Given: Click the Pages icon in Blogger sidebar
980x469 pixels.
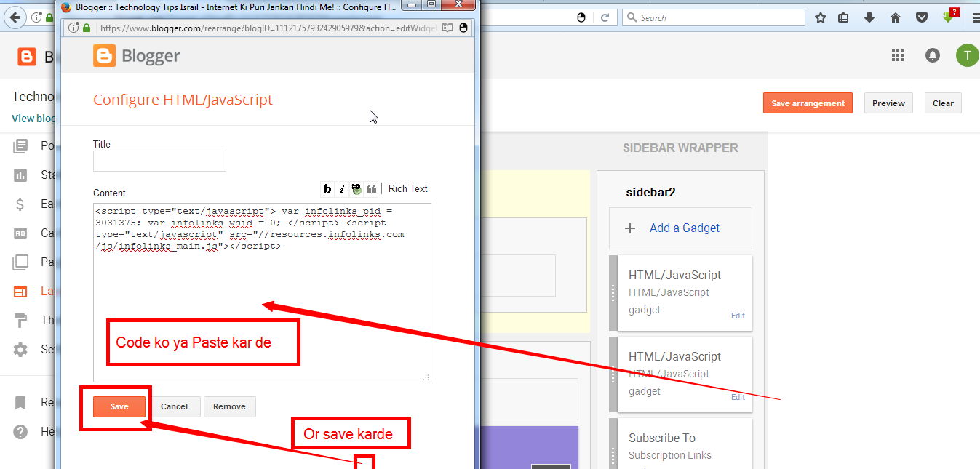Looking at the screenshot, I should 20,262.
